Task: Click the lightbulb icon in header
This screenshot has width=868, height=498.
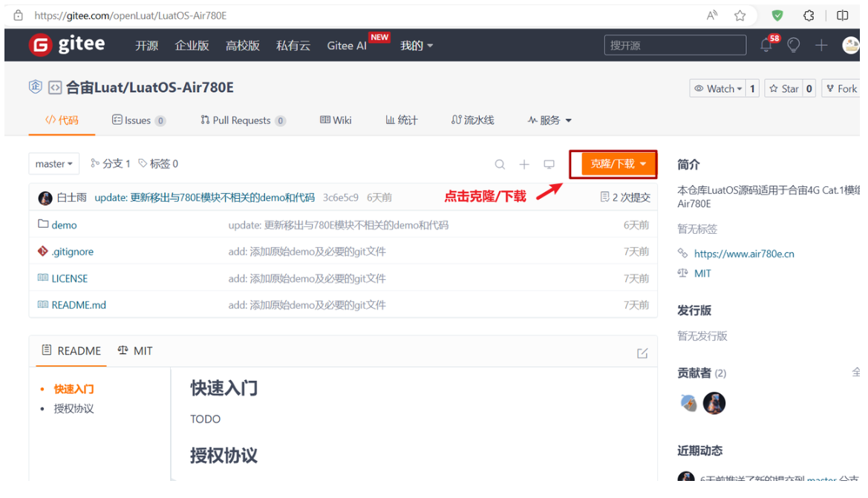Action: point(793,45)
